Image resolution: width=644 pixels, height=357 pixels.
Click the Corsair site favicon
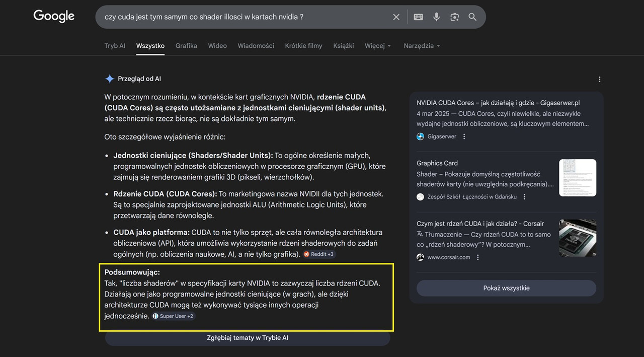[421, 257]
